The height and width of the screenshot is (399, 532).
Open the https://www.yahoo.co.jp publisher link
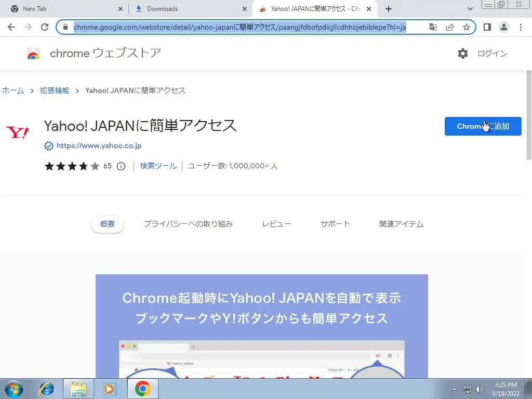[99, 146]
